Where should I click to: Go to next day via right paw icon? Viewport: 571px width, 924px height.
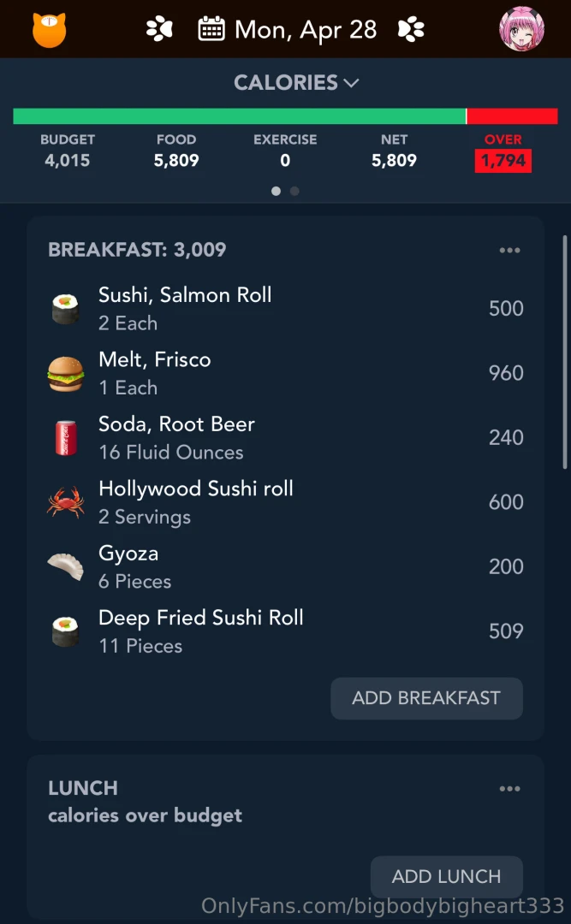click(x=411, y=30)
